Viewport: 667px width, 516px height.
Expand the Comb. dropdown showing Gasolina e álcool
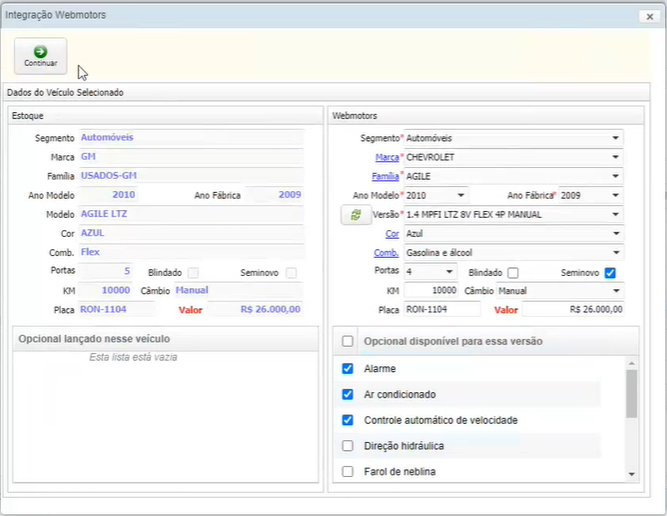coord(615,253)
